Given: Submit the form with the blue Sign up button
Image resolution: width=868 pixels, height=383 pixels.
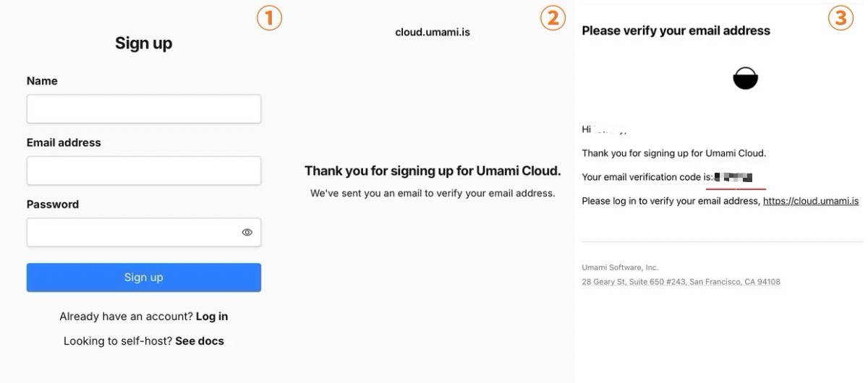Looking at the screenshot, I should click(x=144, y=277).
